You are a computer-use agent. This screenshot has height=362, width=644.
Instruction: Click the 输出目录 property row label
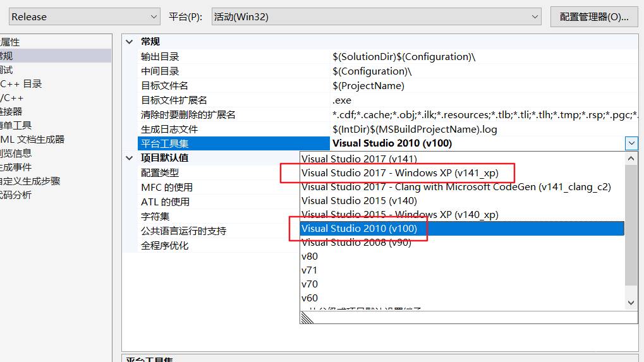160,57
